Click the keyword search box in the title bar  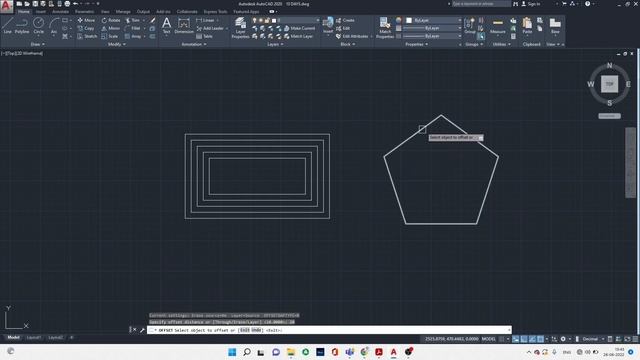coord(481,4)
